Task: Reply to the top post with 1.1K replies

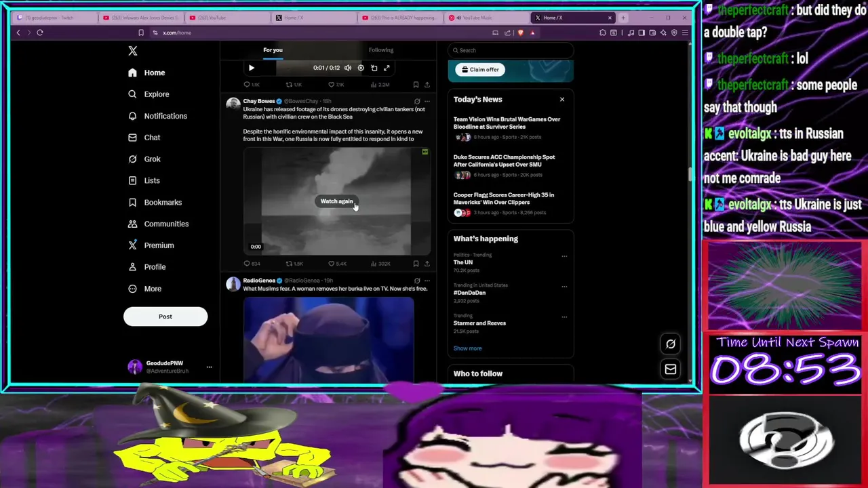Action: [x=252, y=85]
